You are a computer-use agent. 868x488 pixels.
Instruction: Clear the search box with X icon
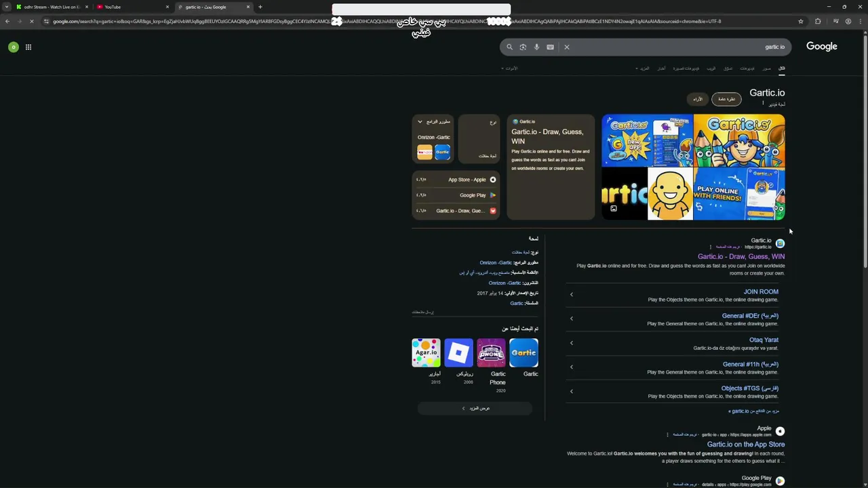coord(567,47)
